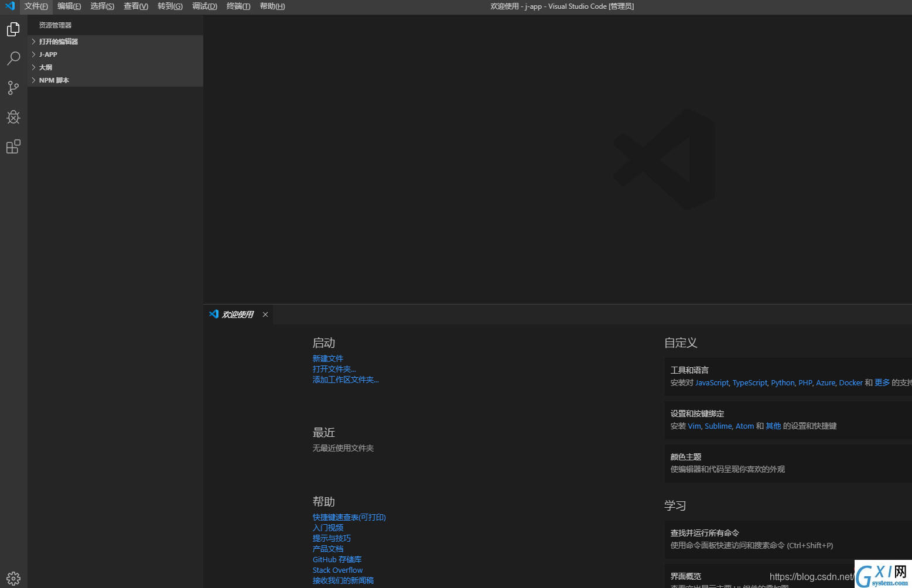Open the Extensions view icon
This screenshot has height=588, width=912.
pos(13,146)
